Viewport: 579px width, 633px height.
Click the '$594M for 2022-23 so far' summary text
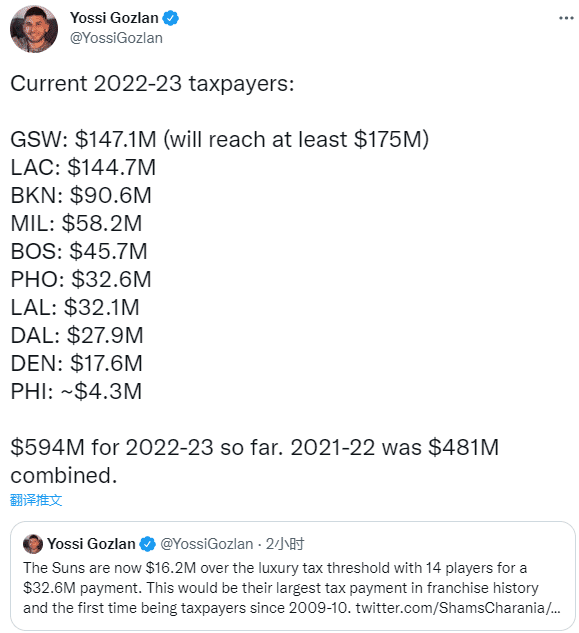pos(146,447)
